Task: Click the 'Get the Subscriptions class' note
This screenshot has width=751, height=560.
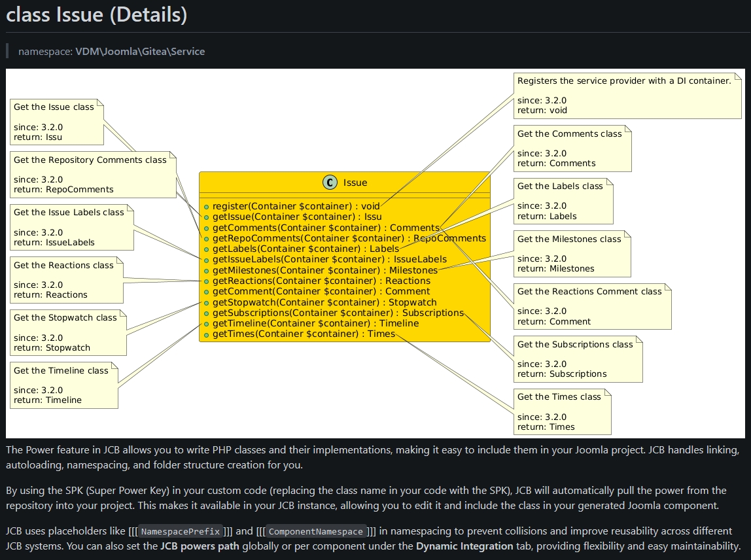Action: pyautogui.click(x=578, y=359)
